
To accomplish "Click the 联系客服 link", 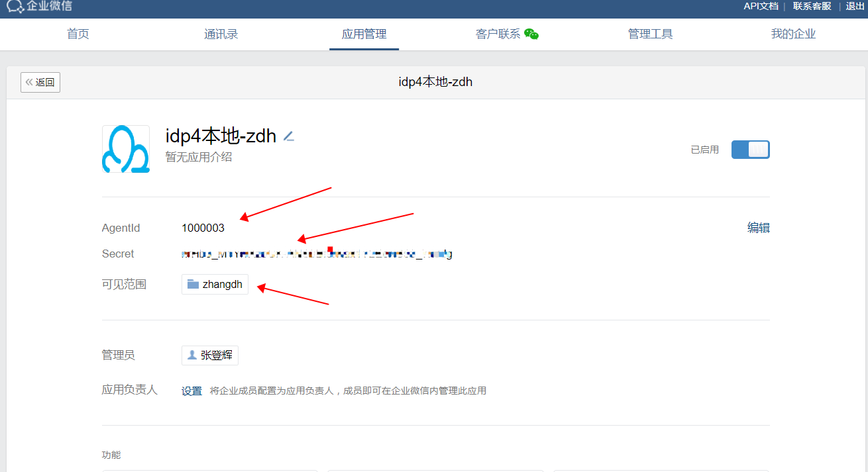I will 812,6.
